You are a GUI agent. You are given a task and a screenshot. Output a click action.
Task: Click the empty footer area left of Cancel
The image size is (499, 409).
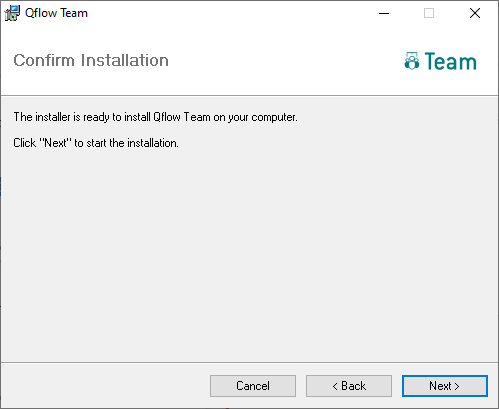click(x=105, y=386)
